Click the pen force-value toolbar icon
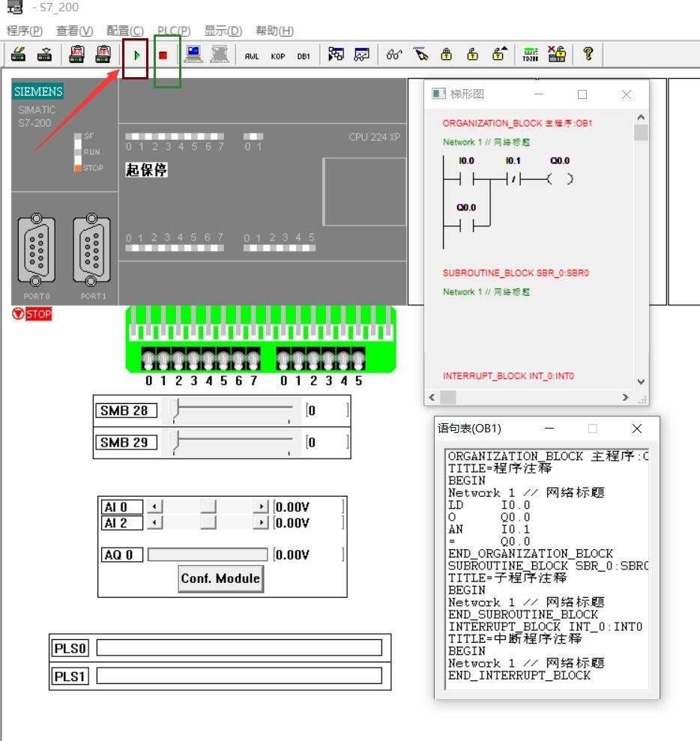The width and height of the screenshot is (700, 741). 420,54
